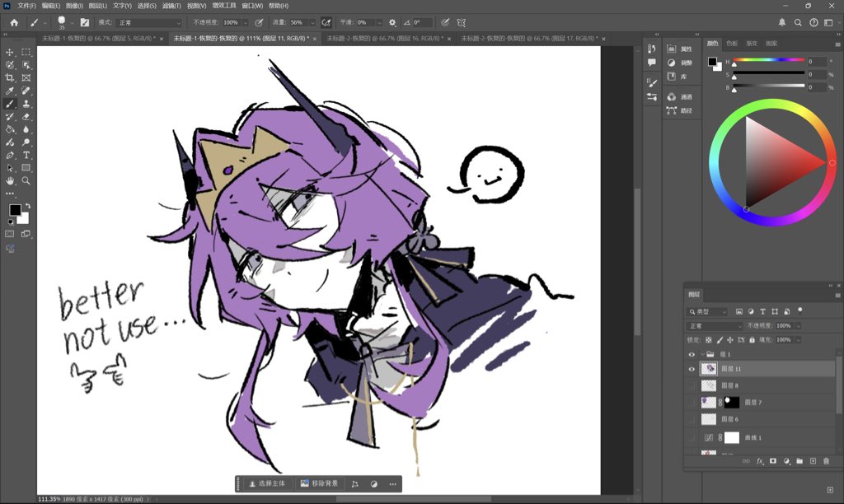Open the History panel icon

click(x=652, y=49)
